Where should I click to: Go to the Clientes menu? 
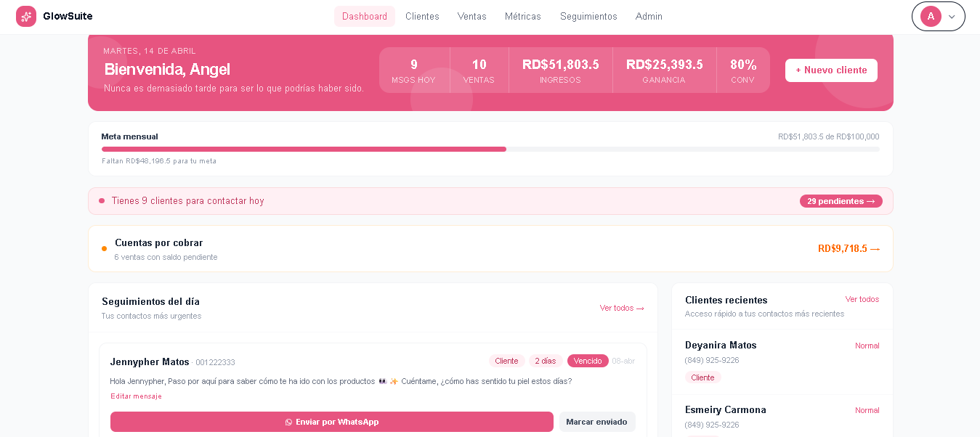pyautogui.click(x=422, y=16)
